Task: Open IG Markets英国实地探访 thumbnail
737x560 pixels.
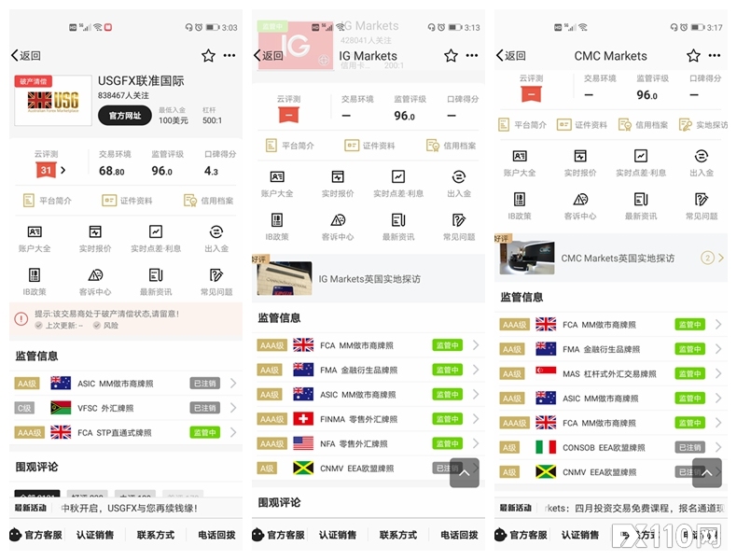Action: (x=285, y=278)
